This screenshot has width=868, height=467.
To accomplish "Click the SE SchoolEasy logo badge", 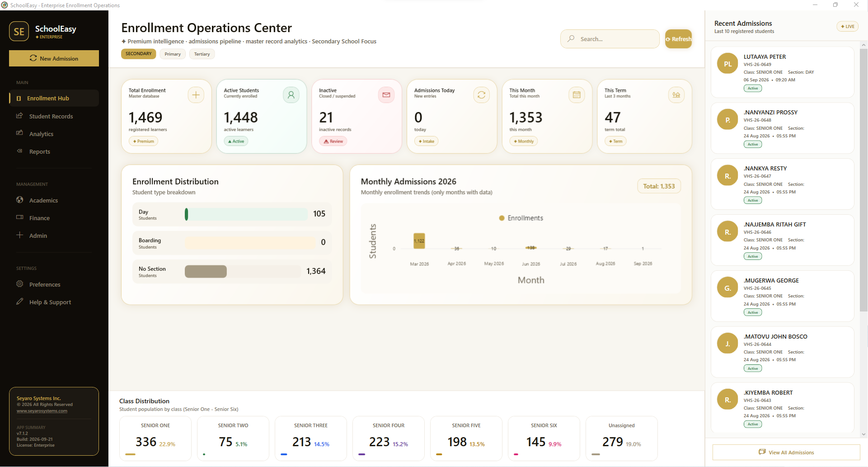I will [x=19, y=31].
